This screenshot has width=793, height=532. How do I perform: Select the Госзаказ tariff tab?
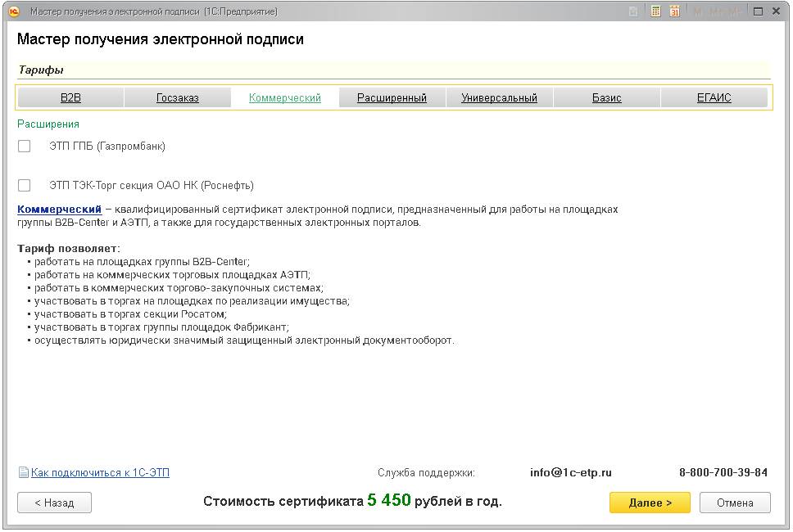[x=178, y=97]
